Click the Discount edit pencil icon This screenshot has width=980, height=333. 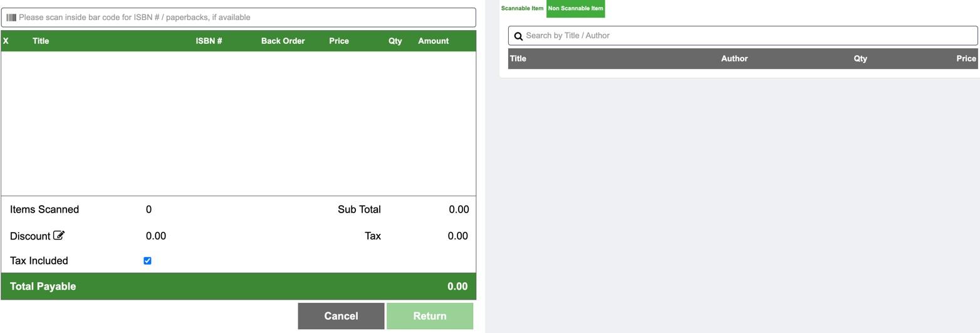point(59,236)
